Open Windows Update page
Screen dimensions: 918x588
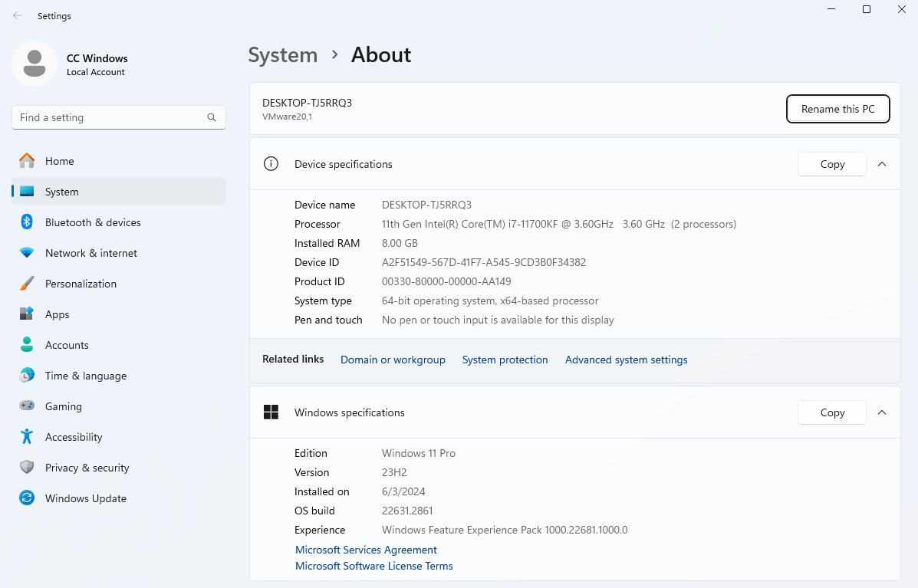[x=119, y=498]
